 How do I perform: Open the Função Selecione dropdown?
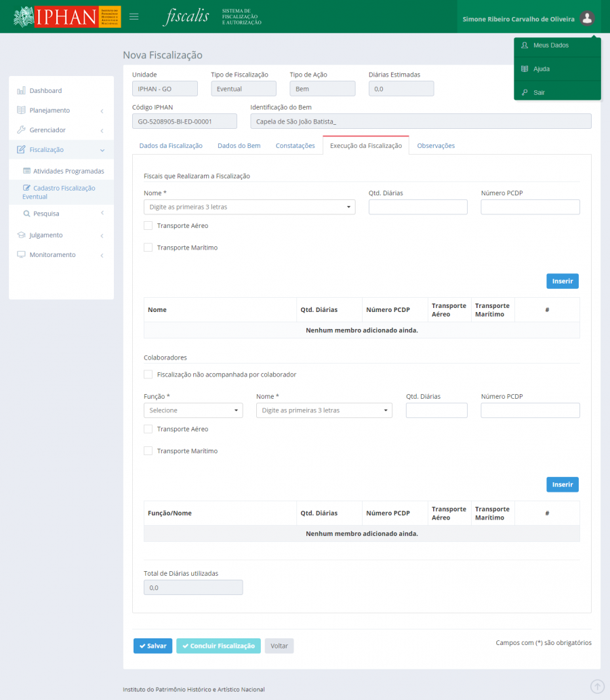tap(193, 410)
